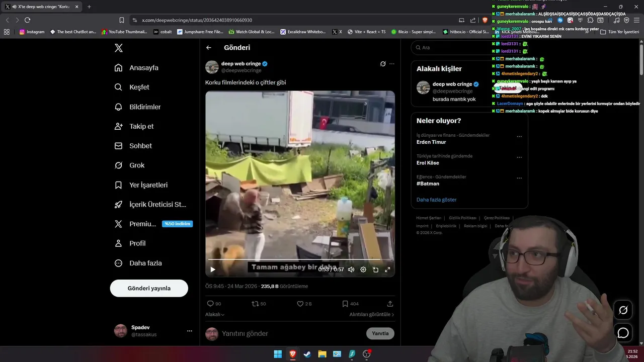Screen dimensions: 644x362
Task: Open Brave Shields lion icon
Action: (x=485, y=20)
